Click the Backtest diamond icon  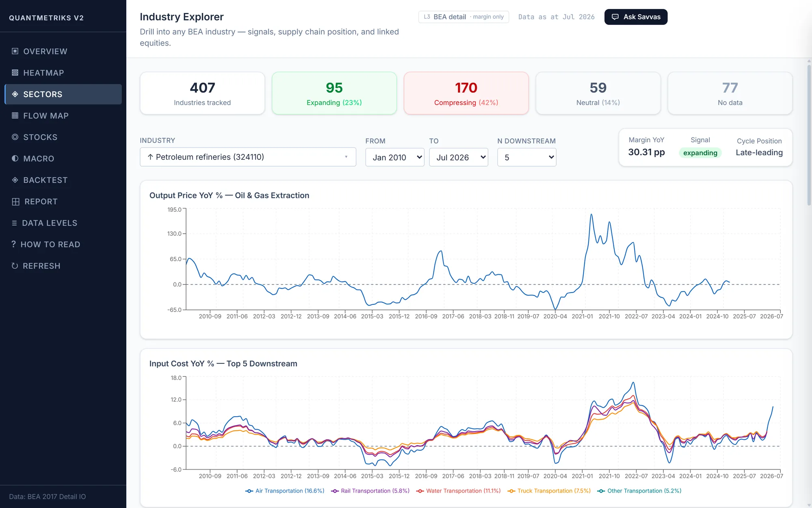(x=15, y=180)
